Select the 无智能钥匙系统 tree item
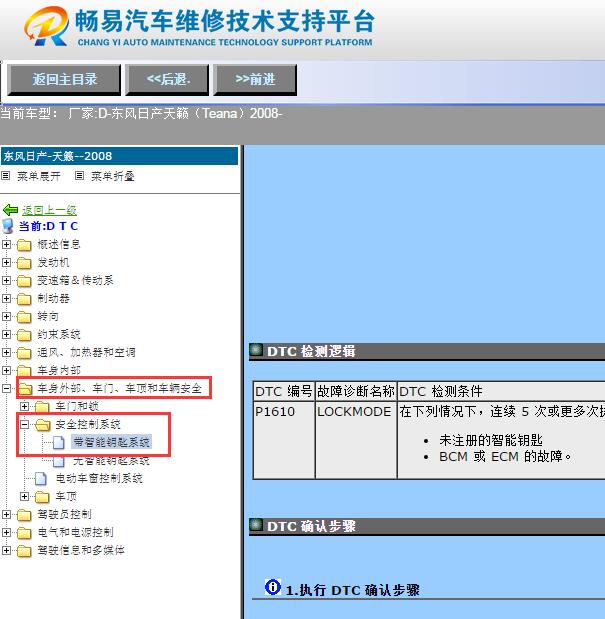This screenshot has width=605, height=619. [x=111, y=461]
